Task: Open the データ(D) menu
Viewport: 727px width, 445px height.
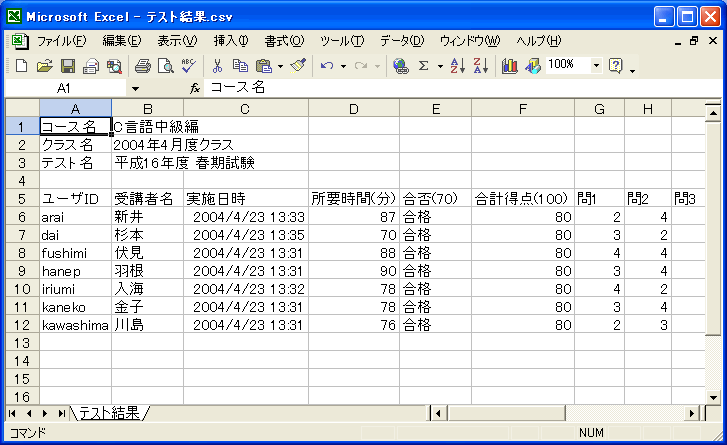Action: (x=402, y=41)
